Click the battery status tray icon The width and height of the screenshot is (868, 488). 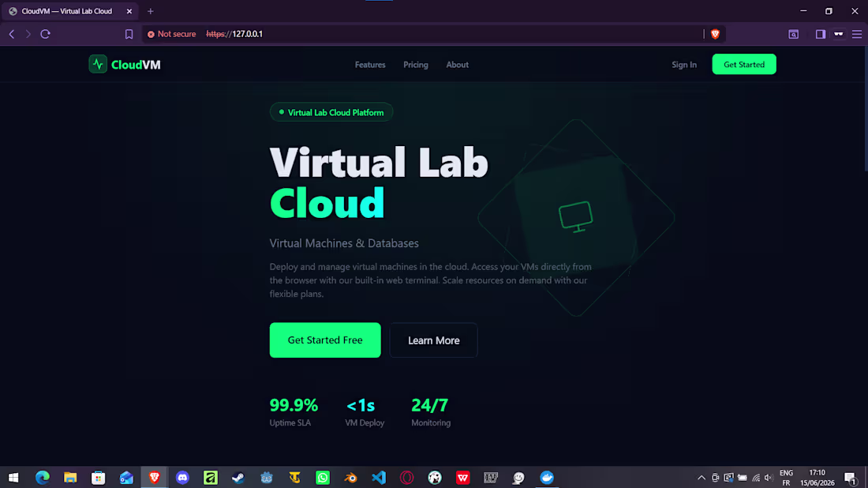pyautogui.click(x=743, y=478)
